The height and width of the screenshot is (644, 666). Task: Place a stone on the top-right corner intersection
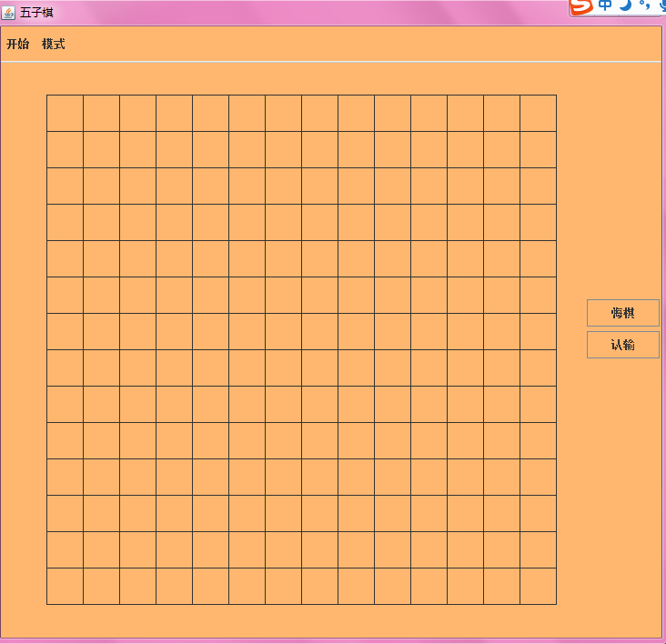(557, 96)
